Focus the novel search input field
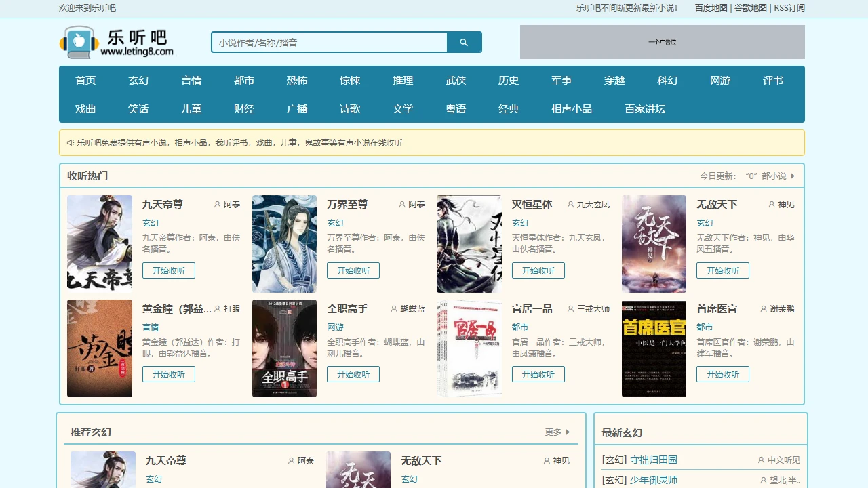The width and height of the screenshot is (868, 488). click(x=330, y=42)
